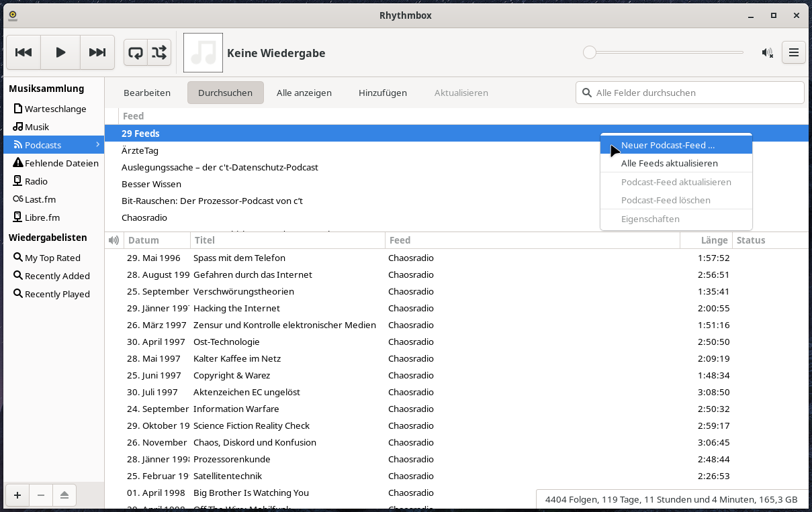This screenshot has height=512, width=812.
Task: Choose Alle Feeds aktualisieren
Action: click(669, 163)
